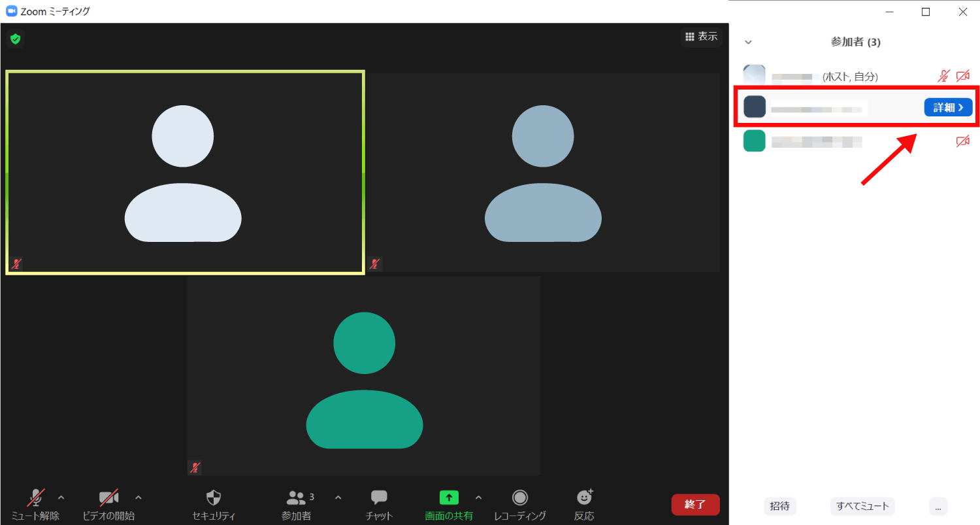The width and height of the screenshot is (980, 525).
Task: Open 反応 reactions menu
Action: click(584, 505)
